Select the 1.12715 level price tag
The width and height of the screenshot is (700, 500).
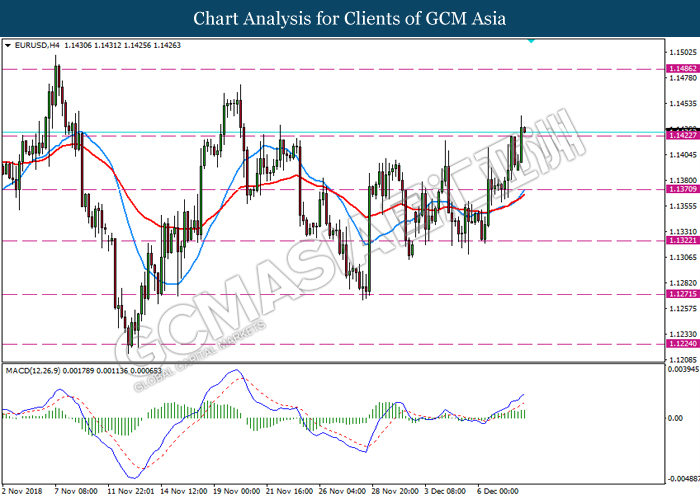[x=683, y=294]
